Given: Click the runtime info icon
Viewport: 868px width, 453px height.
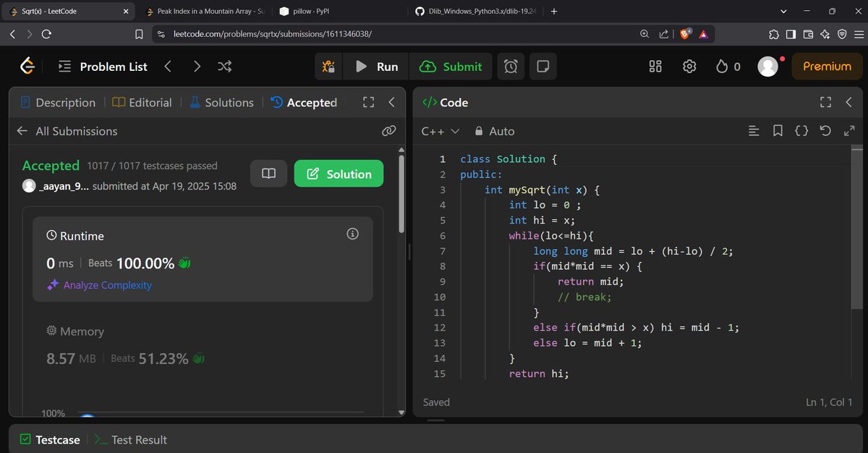Looking at the screenshot, I should (x=353, y=234).
